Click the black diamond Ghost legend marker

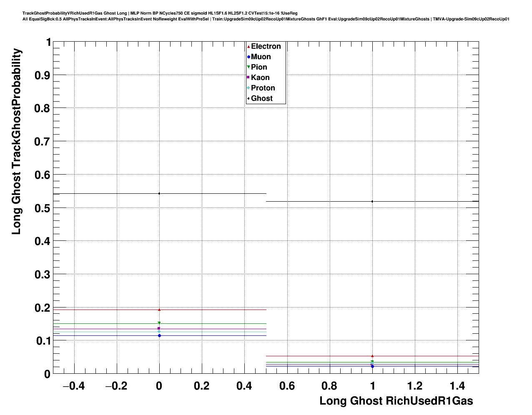tap(248, 98)
